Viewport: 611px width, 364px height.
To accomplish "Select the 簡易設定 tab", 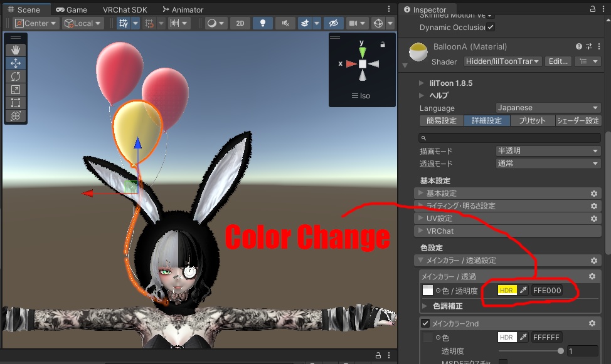I will point(442,121).
